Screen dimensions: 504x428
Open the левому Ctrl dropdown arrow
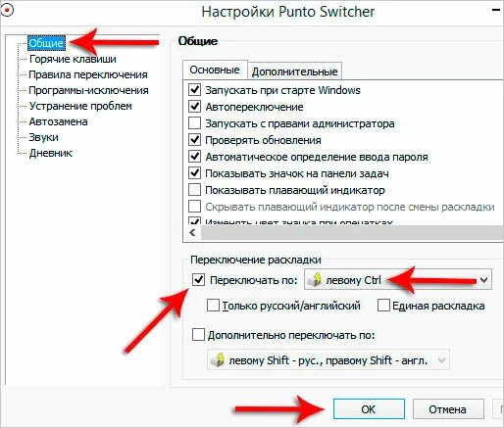483,280
